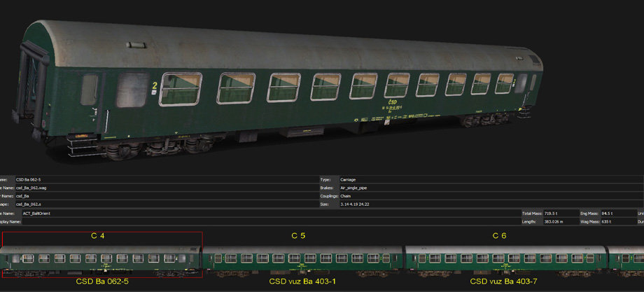Click the Total Mass value 719.5 t

tap(560, 214)
